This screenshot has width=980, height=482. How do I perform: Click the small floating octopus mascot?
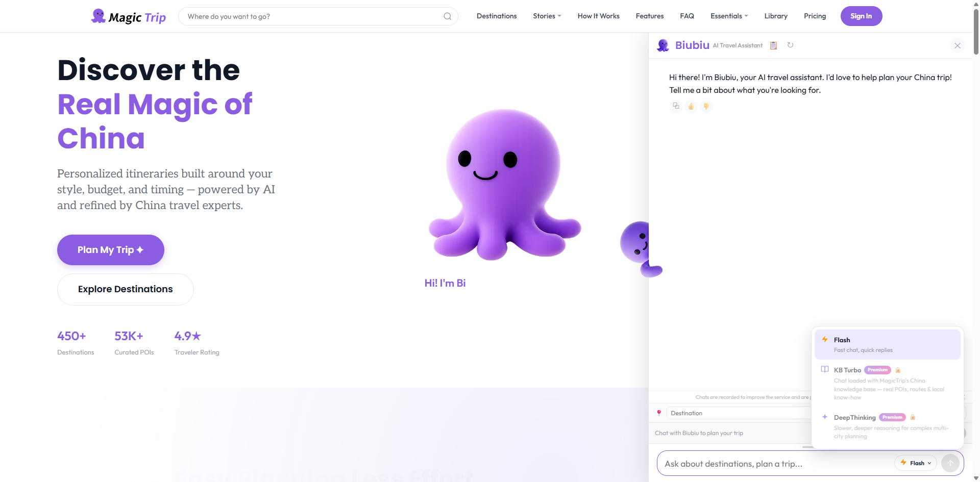(x=638, y=249)
